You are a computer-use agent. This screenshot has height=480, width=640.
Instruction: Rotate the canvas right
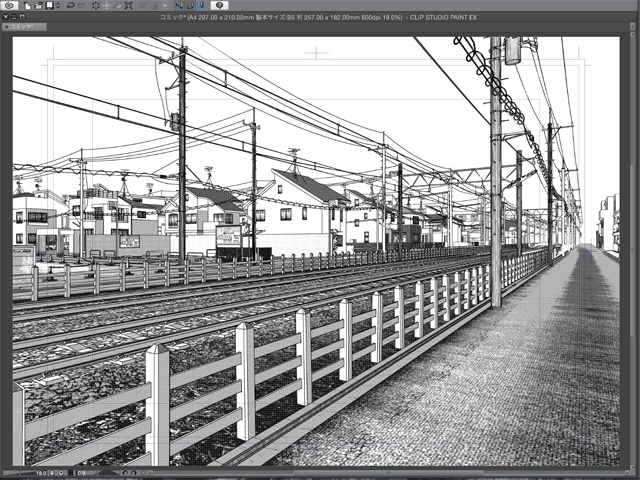(x=134, y=473)
